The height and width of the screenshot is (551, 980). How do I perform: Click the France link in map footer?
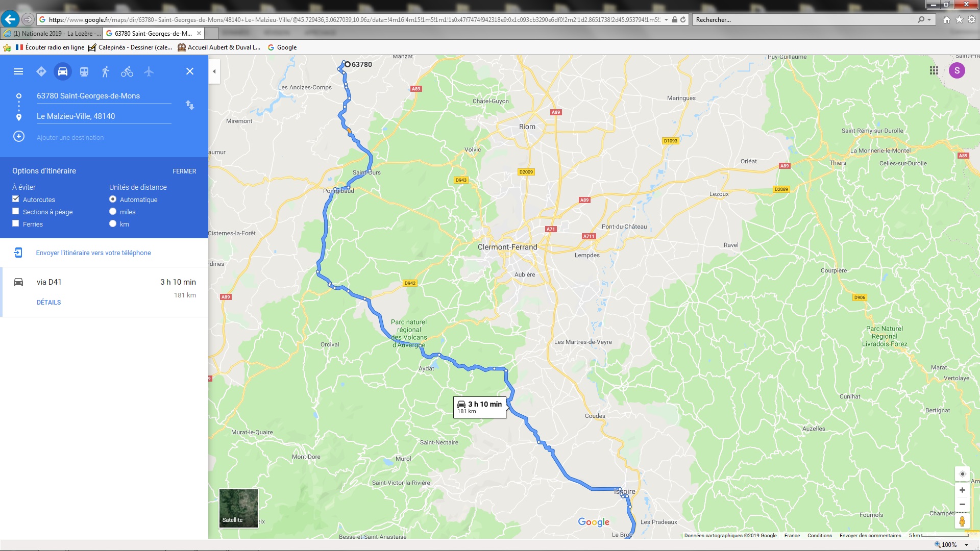tap(792, 536)
